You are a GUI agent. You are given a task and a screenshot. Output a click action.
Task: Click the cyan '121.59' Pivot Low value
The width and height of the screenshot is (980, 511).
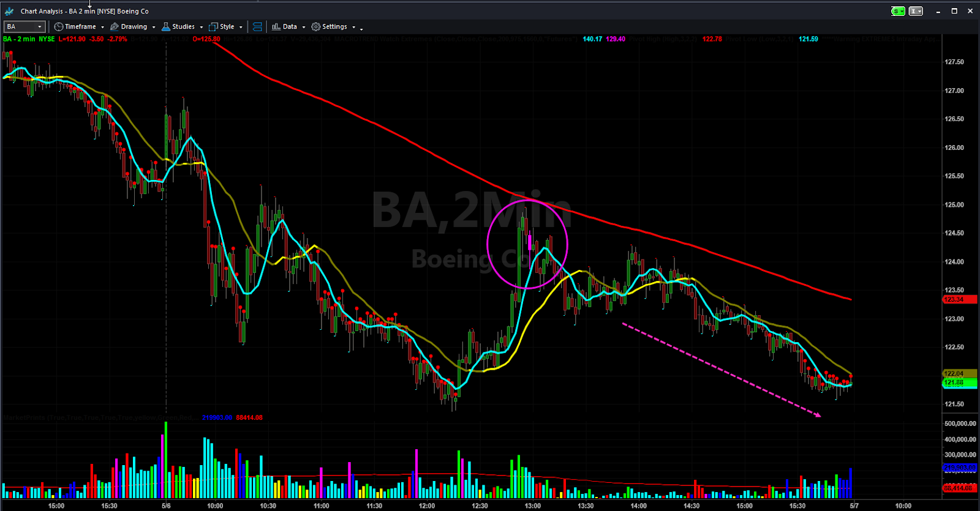pos(809,39)
